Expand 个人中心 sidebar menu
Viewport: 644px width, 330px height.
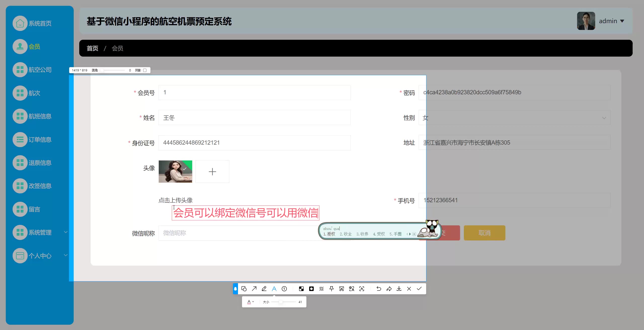click(x=40, y=256)
